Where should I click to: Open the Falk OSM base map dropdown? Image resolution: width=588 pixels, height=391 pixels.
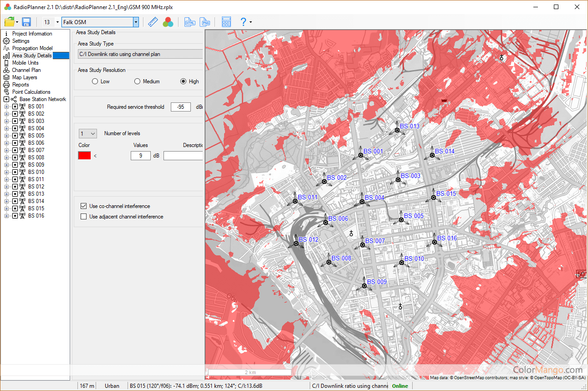(x=136, y=22)
